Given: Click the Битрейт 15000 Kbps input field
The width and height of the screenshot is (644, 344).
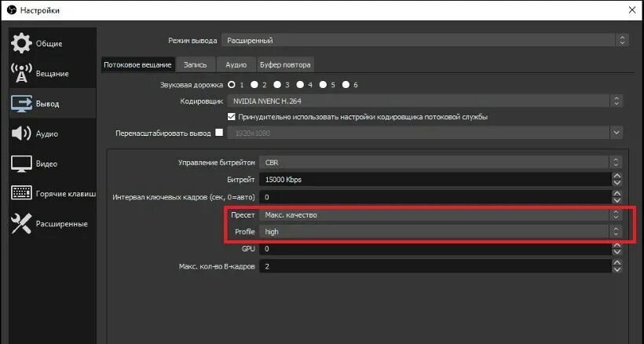Looking at the screenshot, I should tap(435, 179).
